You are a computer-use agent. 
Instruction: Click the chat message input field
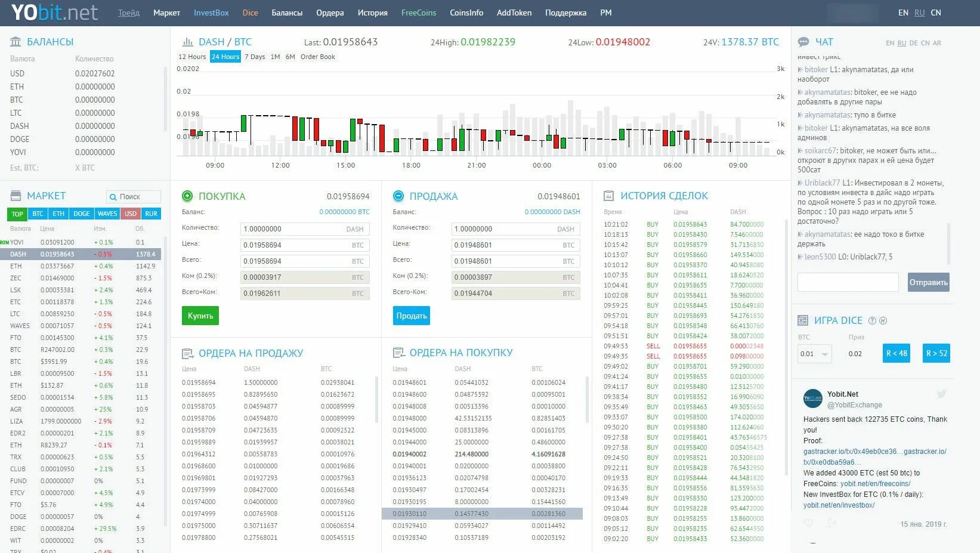coord(848,282)
